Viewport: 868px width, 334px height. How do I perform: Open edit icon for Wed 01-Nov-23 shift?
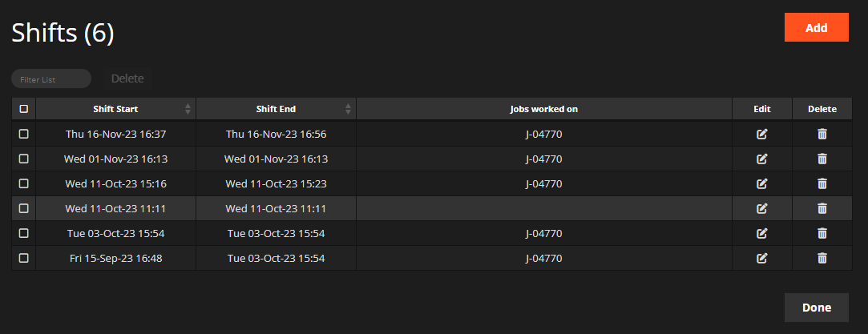[761, 159]
